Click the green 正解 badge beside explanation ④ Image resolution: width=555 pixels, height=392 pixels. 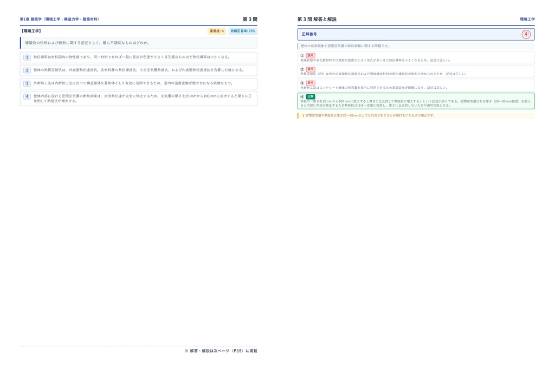click(311, 96)
